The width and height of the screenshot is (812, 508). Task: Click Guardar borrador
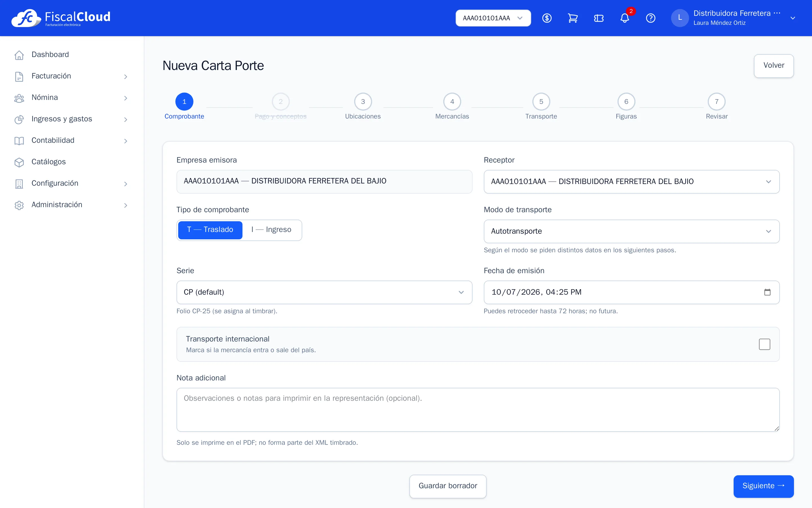[x=448, y=486]
